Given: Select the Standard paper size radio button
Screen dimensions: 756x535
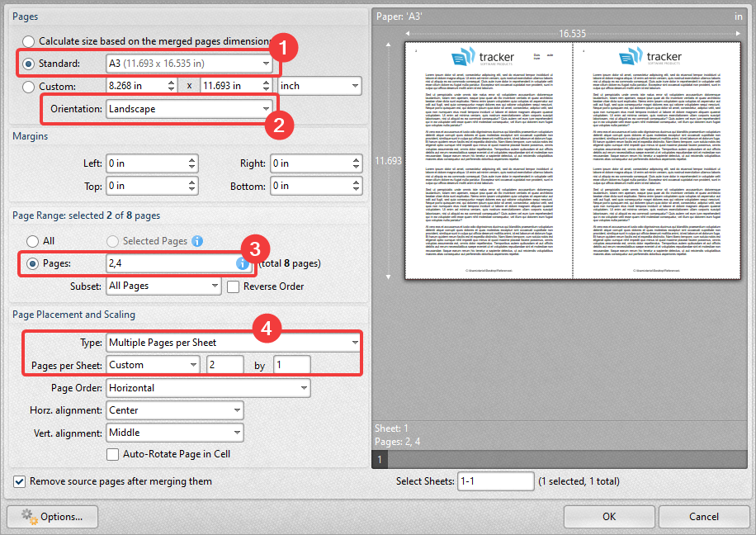Looking at the screenshot, I should pyautogui.click(x=30, y=64).
